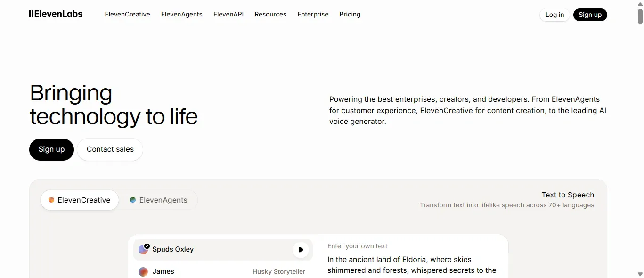Click the James voice avatar

[x=143, y=272]
